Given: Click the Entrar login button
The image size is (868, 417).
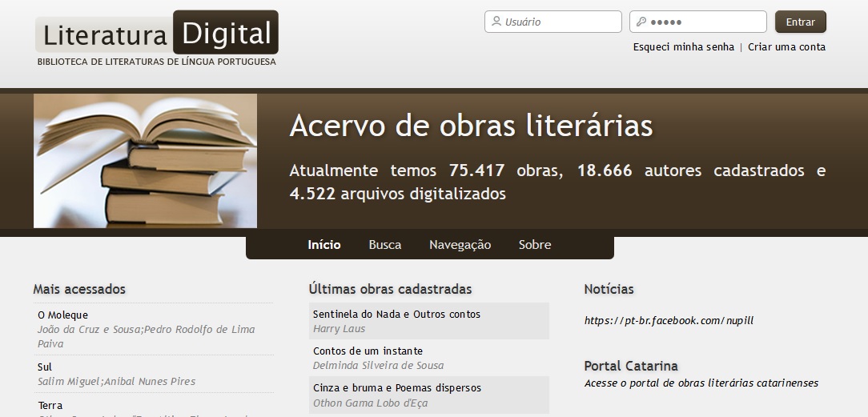Looking at the screenshot, I should coord(801,22).
